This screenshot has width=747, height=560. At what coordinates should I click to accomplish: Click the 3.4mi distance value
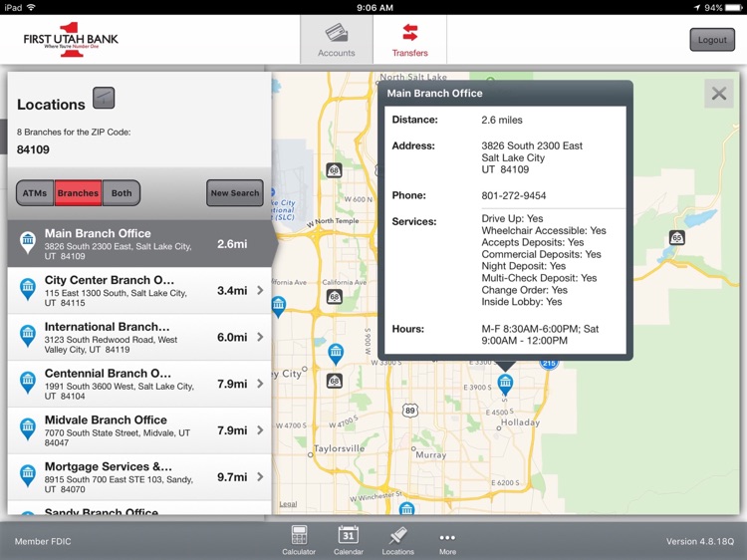232,290
